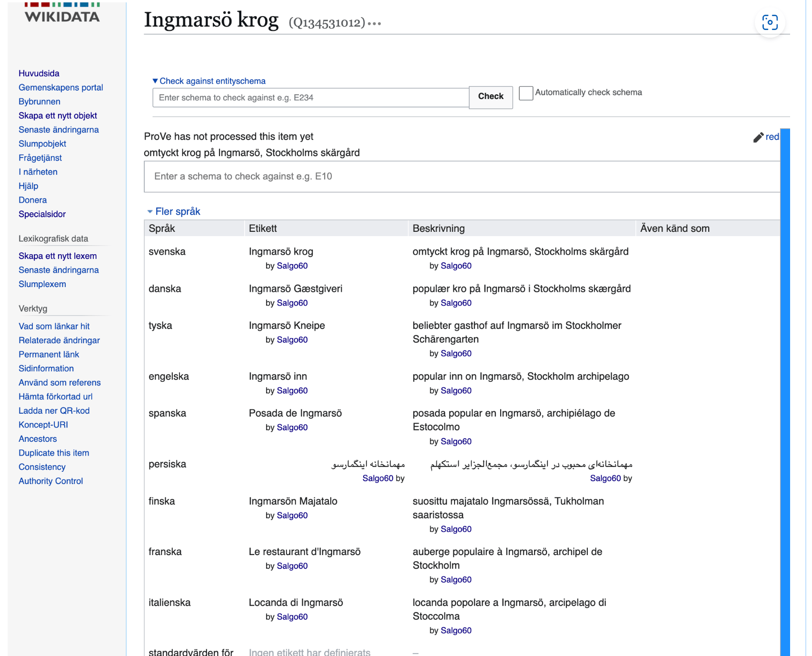Viewport: 812px width, 656px height.
Task: Open Huvudsida in sidebar
Action: coord(39,73)
